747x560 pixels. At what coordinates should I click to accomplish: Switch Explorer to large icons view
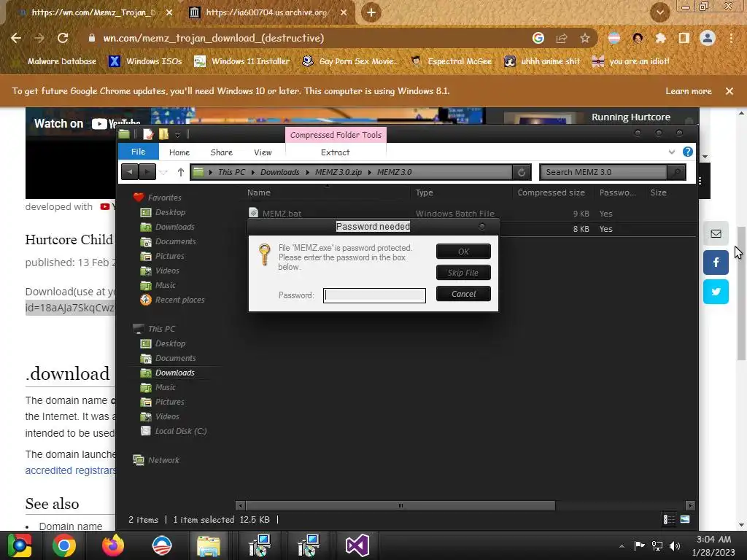tap(685, 519)
